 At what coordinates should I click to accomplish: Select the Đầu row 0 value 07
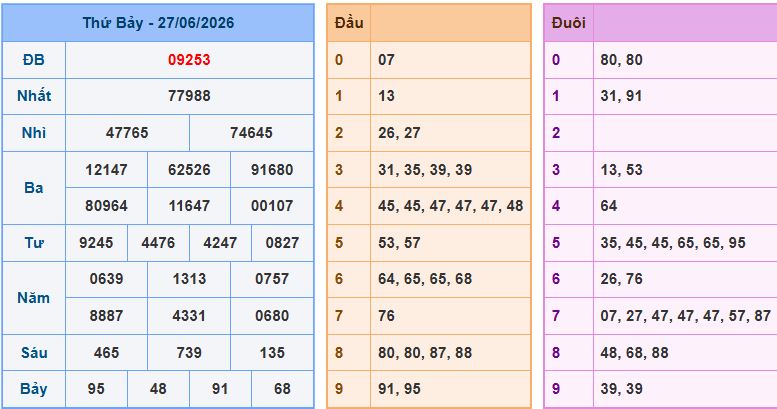tap(386, 60)
